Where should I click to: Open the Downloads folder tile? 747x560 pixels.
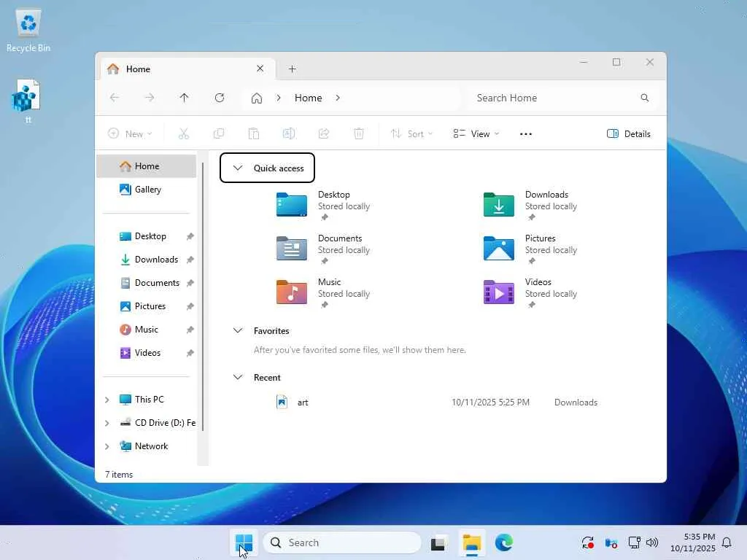pos(499,205)
